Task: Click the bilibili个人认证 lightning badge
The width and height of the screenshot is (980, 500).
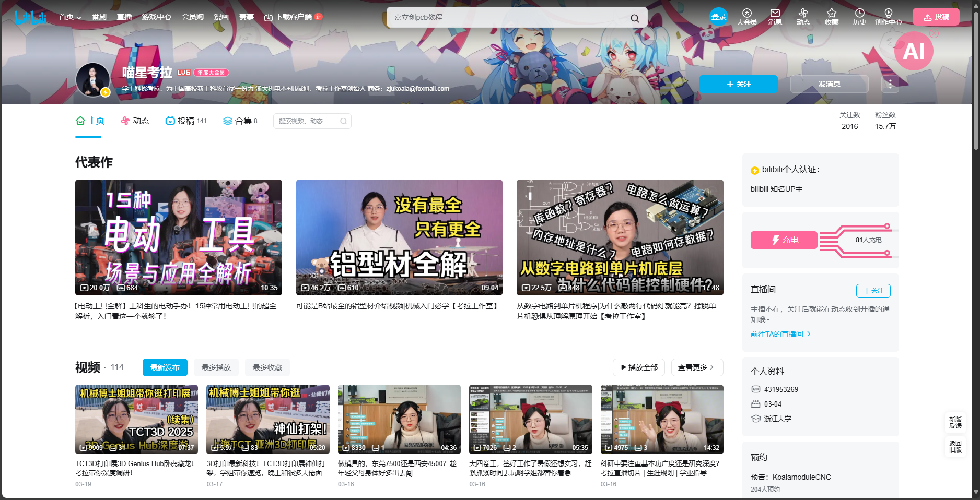Action: click(754, 170)
